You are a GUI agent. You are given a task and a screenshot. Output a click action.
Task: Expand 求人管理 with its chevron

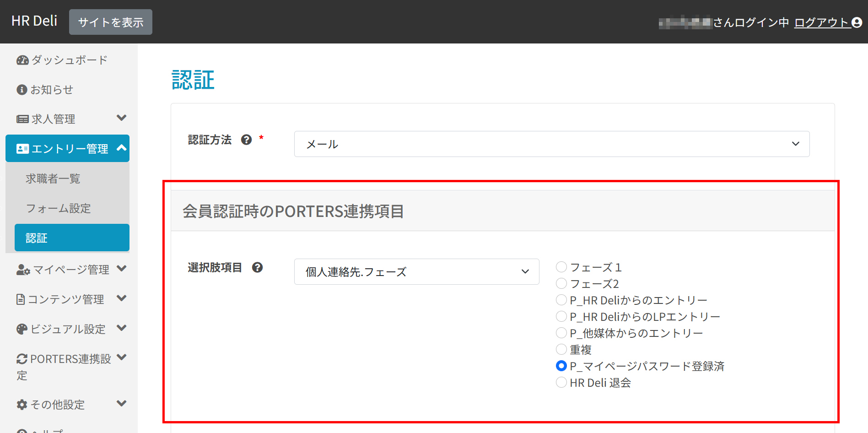(x=121, y=118)
